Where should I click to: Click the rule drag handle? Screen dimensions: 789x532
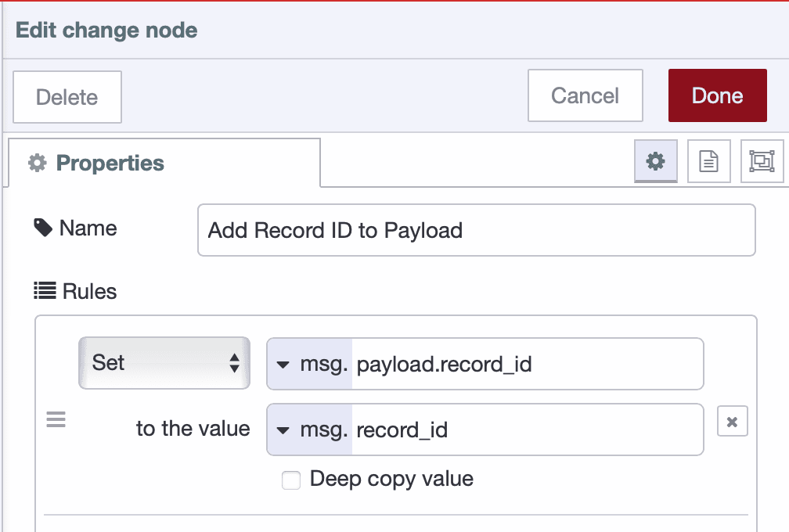coord(56,420)
